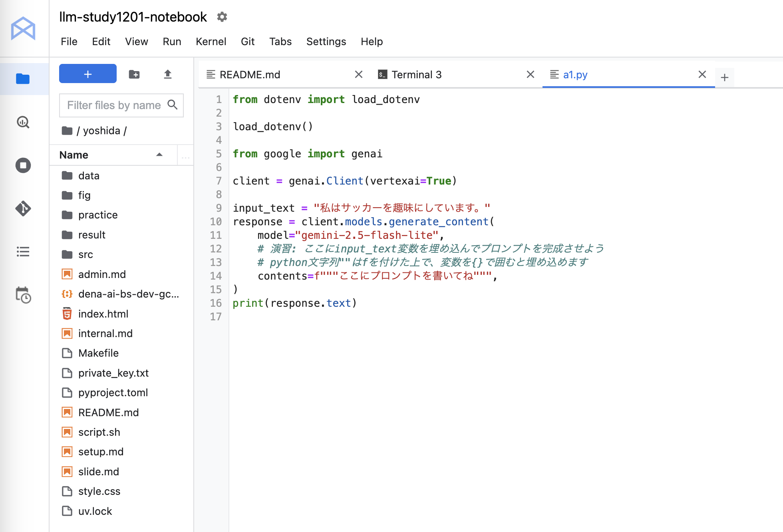Click the New Folder icon
The image size is (783, 532).
(134, 74)
